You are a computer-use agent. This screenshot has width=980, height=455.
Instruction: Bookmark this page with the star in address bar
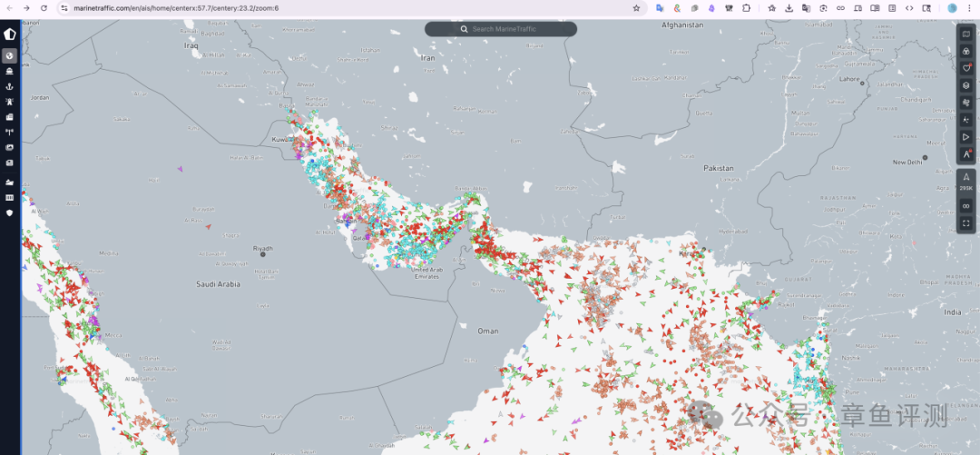(x=636, y=8)
